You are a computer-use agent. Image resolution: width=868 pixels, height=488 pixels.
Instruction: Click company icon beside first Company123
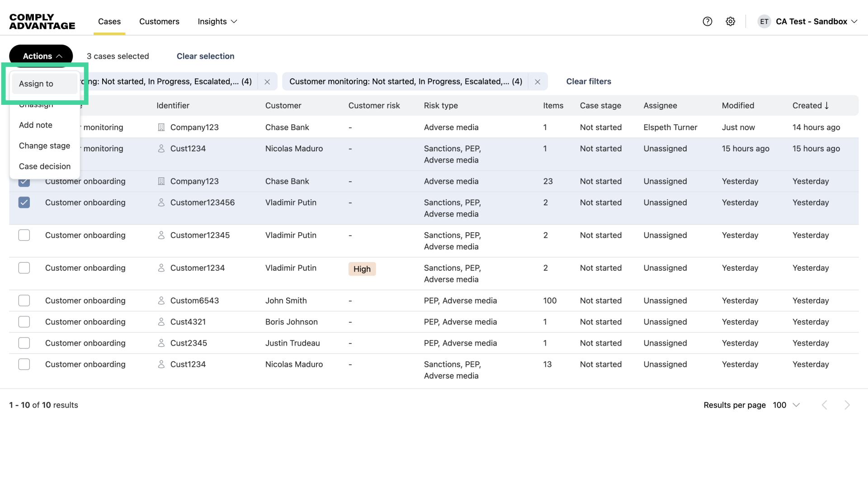click(161, 127)
